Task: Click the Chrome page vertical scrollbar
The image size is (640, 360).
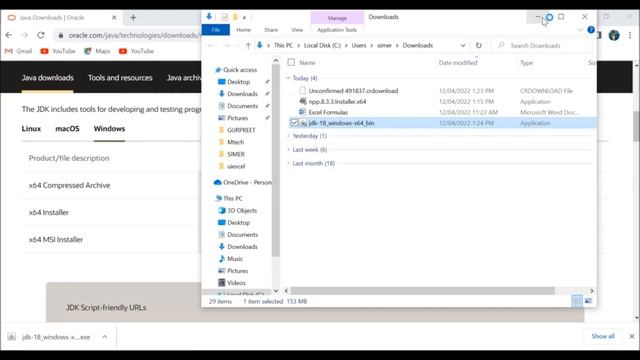Action: pos(636,127)
